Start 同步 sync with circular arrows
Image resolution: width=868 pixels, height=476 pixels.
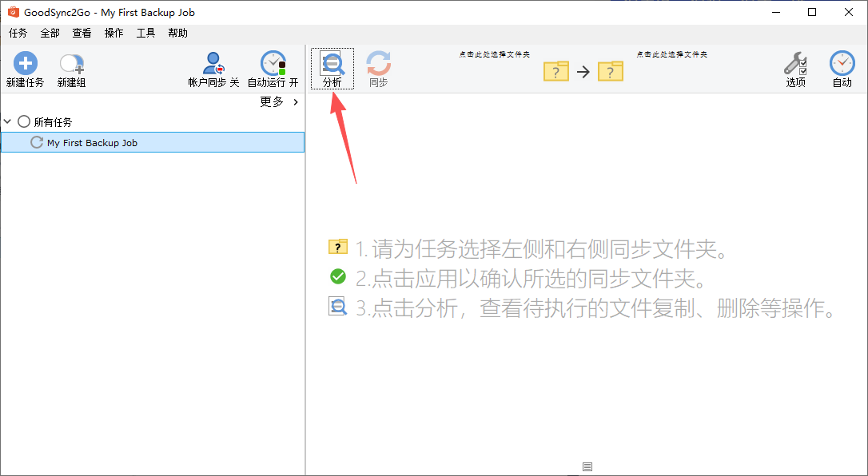(379, 69)
